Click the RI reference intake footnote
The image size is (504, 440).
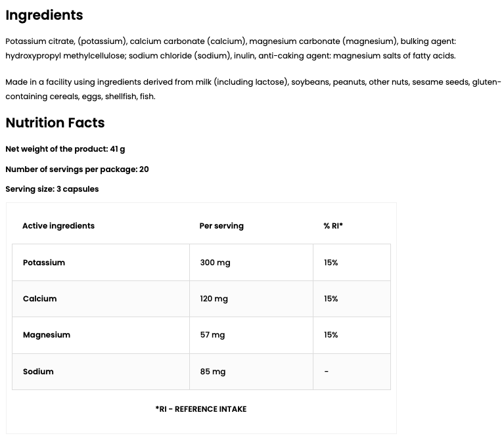(x=201, y=409)
